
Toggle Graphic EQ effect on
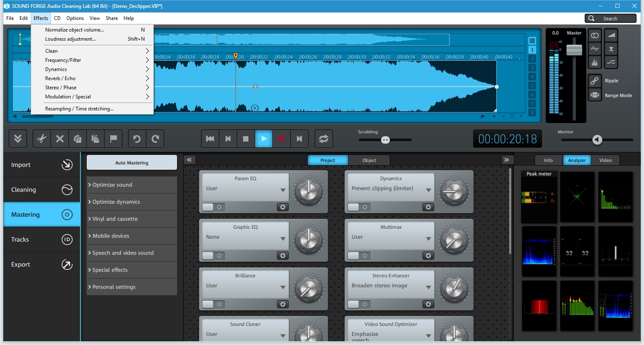tap(213, 256)
